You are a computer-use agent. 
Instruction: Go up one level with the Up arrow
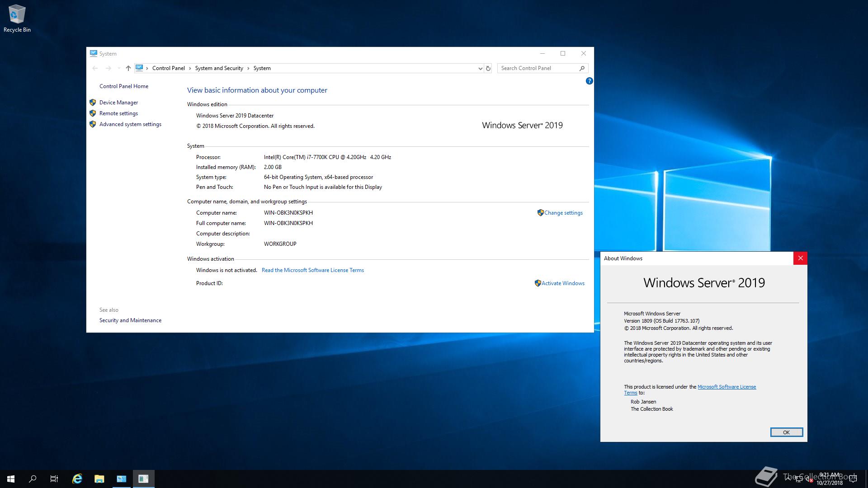click(x=128, y=68)
